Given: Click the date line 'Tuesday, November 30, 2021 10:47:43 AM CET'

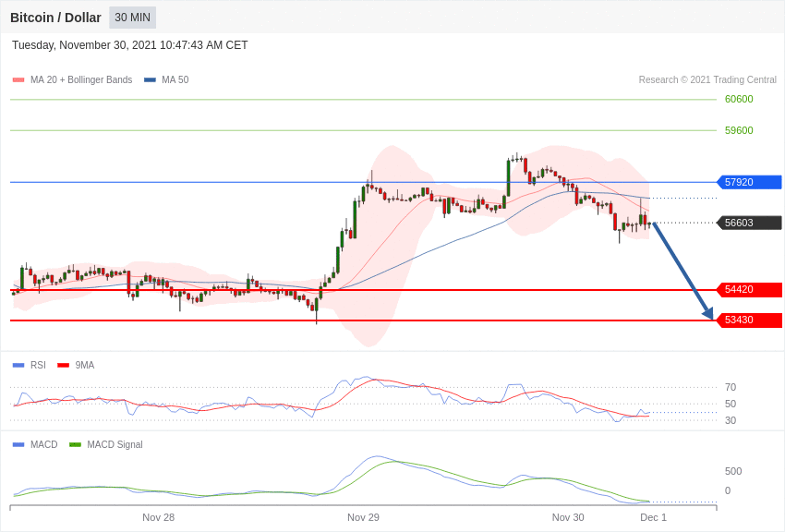Looking at the screenshot, I should coord(129,45).
